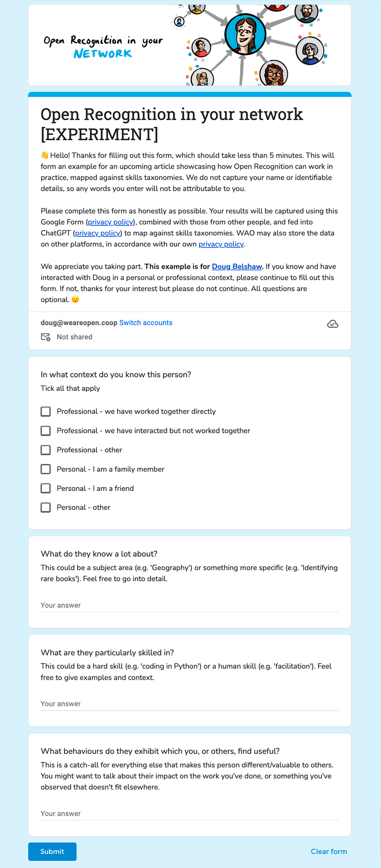Open WAO's own privacy policy link

tap(221, 244)
